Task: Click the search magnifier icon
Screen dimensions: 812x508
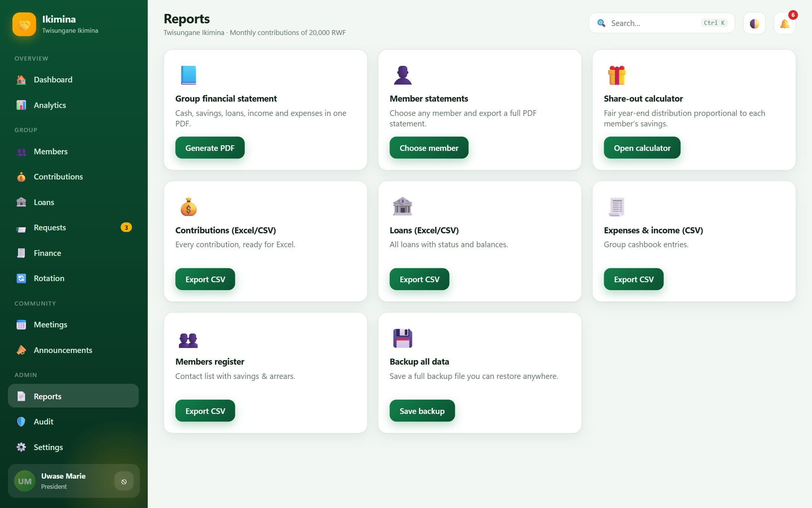Action: [x=601, y=23]
